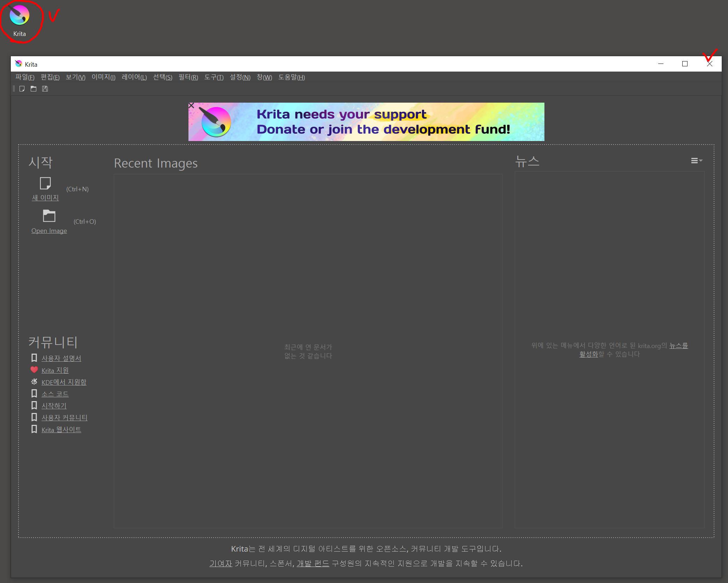The image size is (728, 583).
Task: Open the 필터(R) menu
Action: point(188,77)
